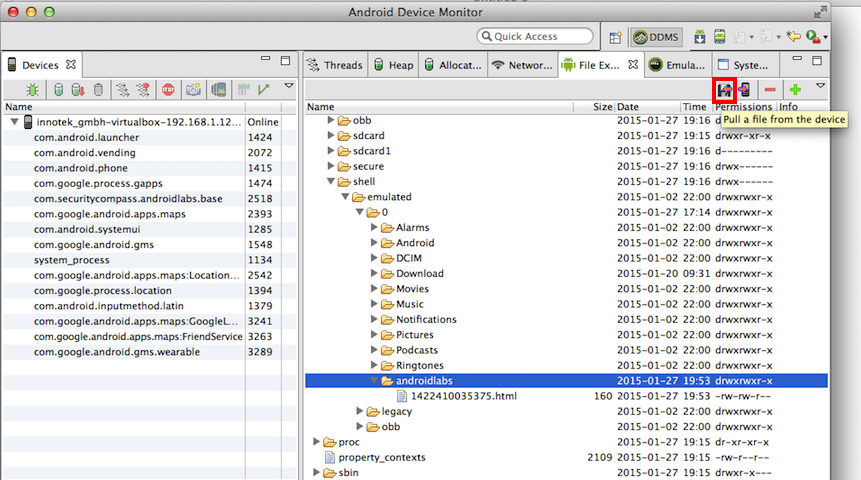Screen dimensions: 861x480
Task: Expand the sdcard folder
Action: [x=331, y=135]
